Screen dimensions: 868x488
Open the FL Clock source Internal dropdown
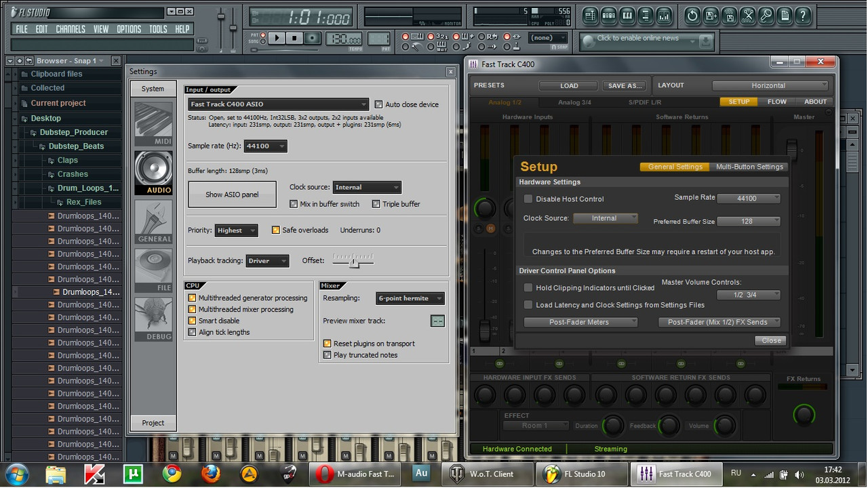click(x=367, y=188)
